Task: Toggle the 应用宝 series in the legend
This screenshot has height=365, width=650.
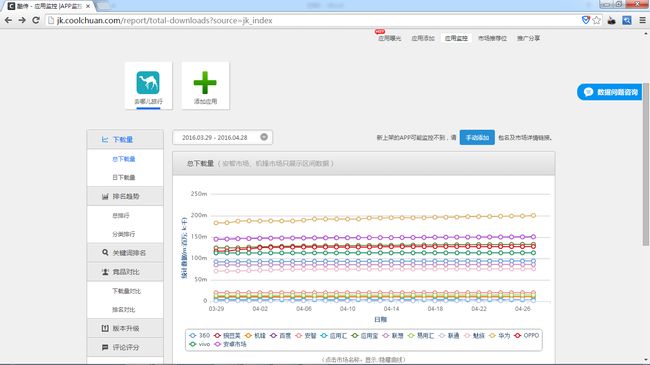Action: coord(365,335)
